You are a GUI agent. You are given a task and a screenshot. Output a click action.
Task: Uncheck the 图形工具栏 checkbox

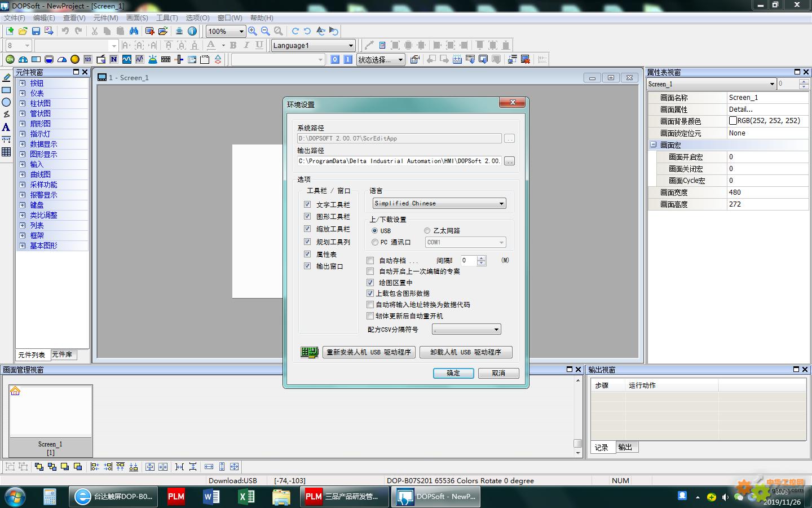[307, 216]
